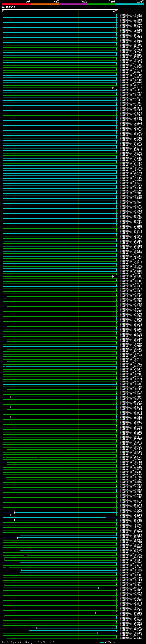Click arrowhead of the UniRef100_A8U9P6 alignment
This screenshot has width=146, height=644.
coord(98,633)
